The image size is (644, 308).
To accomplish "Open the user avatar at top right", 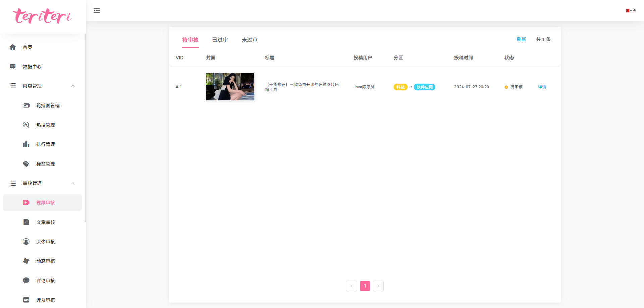I will (x=631, y=11).
